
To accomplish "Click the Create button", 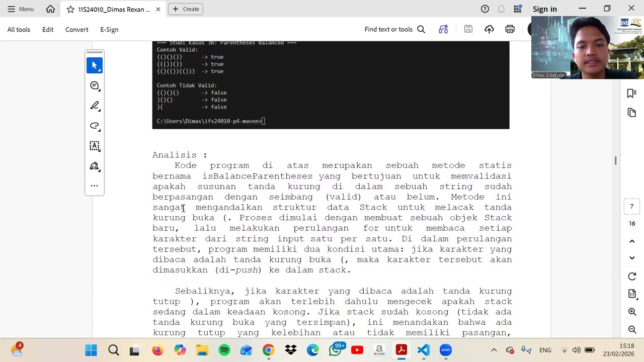I will click(x=186, y=9).
